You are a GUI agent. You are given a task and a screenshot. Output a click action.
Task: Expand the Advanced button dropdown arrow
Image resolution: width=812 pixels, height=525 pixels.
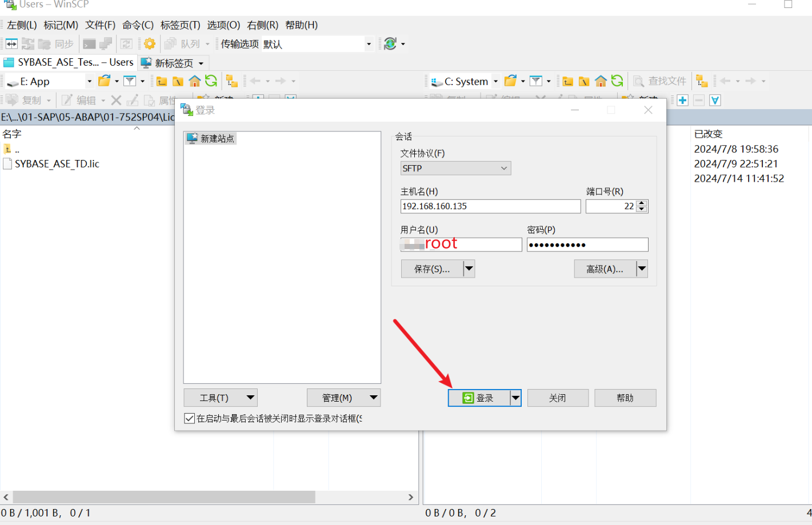coord(642,268)
